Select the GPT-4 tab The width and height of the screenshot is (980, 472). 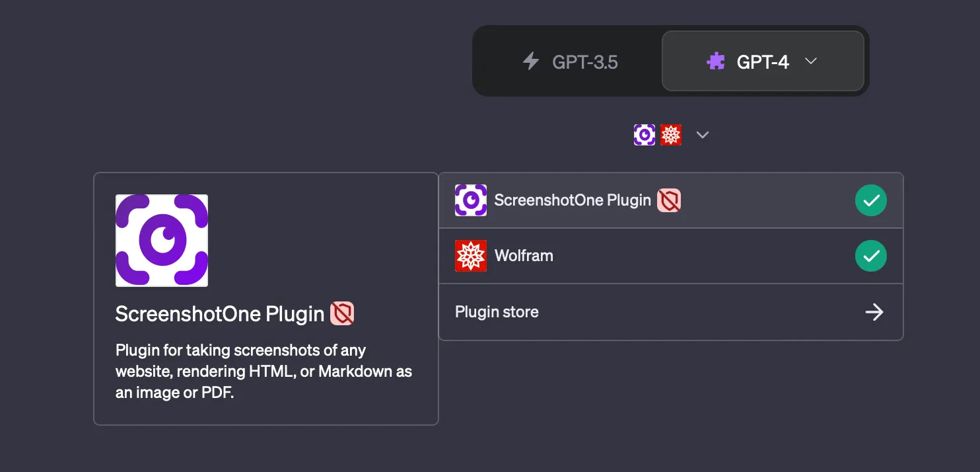tap(763, 61)
